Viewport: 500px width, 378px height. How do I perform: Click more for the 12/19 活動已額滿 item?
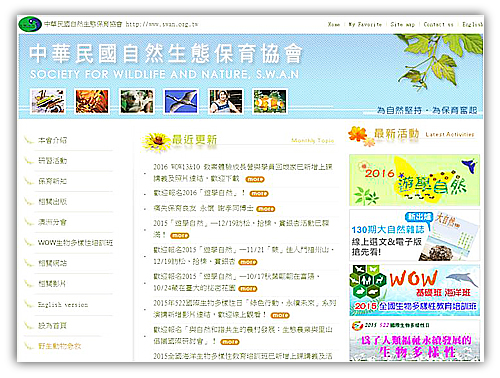pyautogui.click(x=180, y=236)
